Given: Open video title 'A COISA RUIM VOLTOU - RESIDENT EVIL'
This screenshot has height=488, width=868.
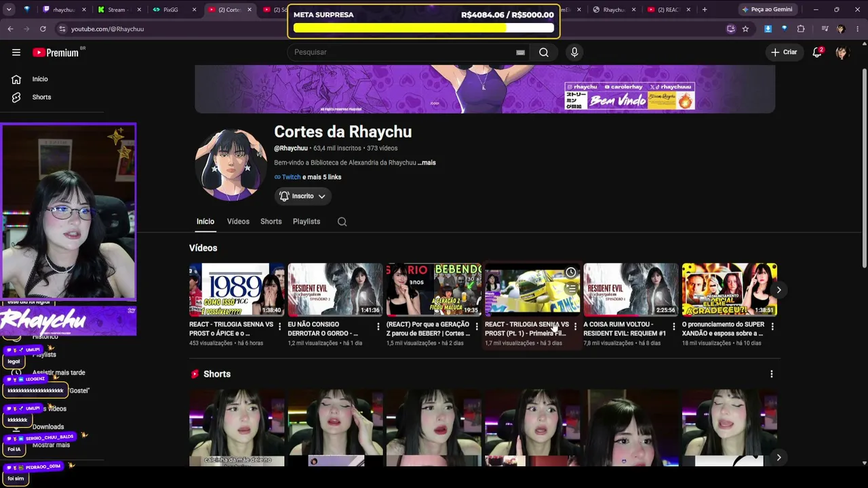Looking at the screenshot, I should coord(625,329).
